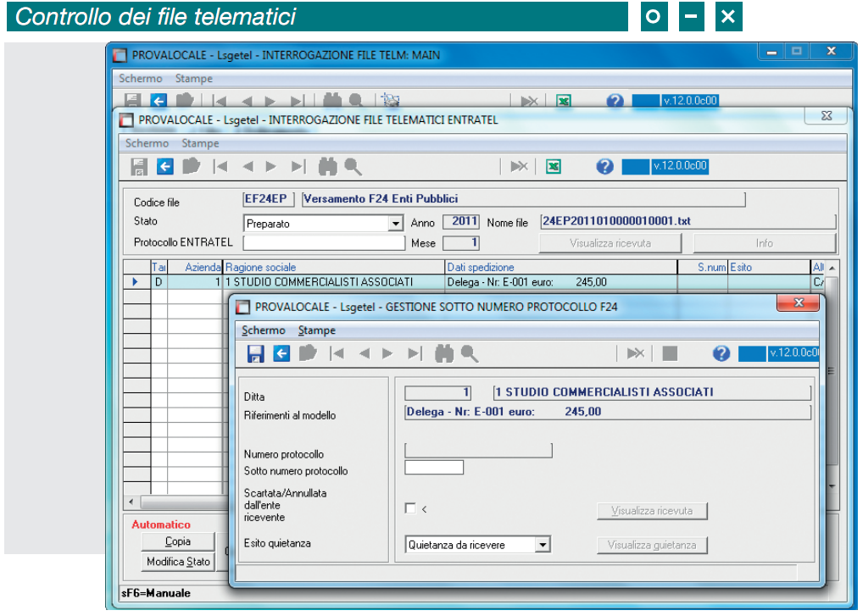Go to first record in ENTRATEL toolbar
This screenshot has width=863, height=616.
click(220, 166)
